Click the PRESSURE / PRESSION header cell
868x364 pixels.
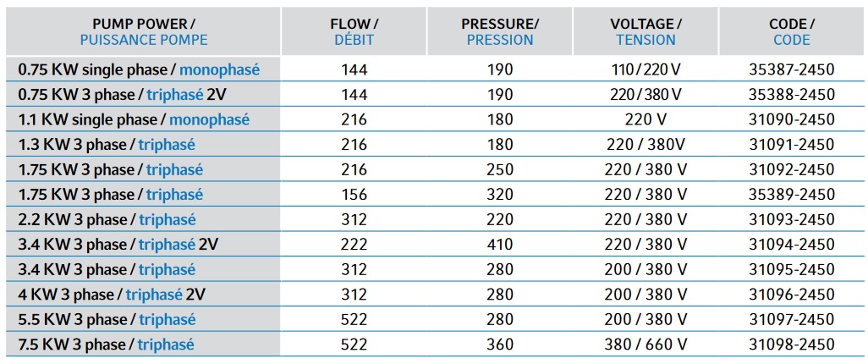click(500, 32)
